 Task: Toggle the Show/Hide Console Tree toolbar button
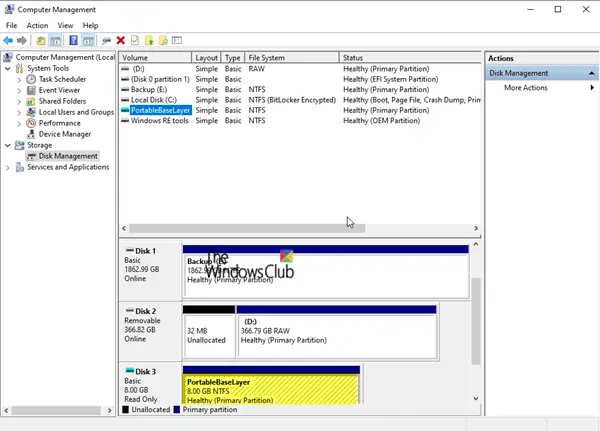56,41
